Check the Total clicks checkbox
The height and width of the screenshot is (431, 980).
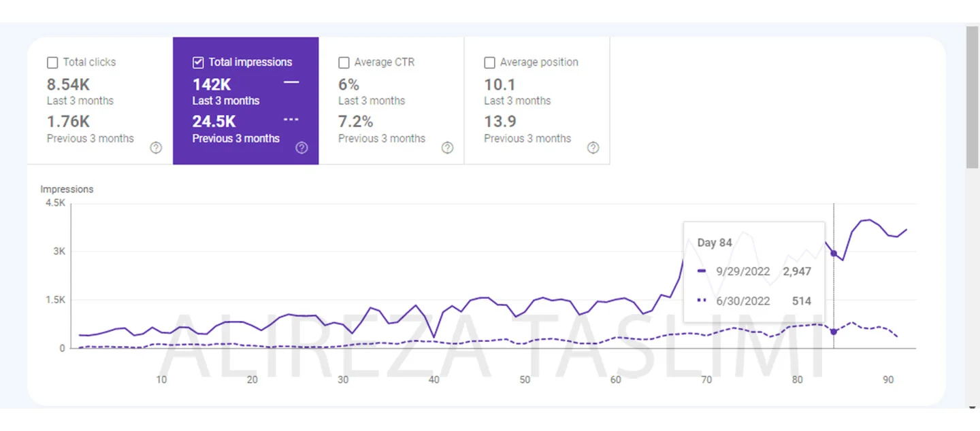click(52, 63)
